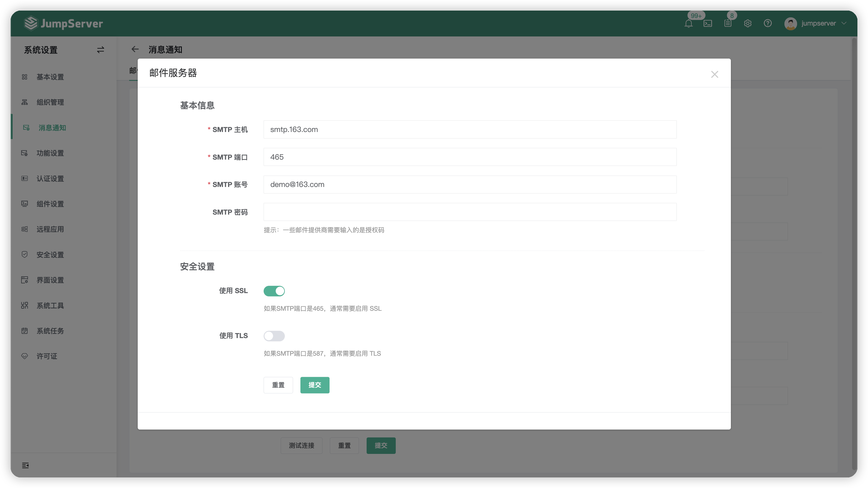Click the SMTP 密码 input field

point(470,212)
